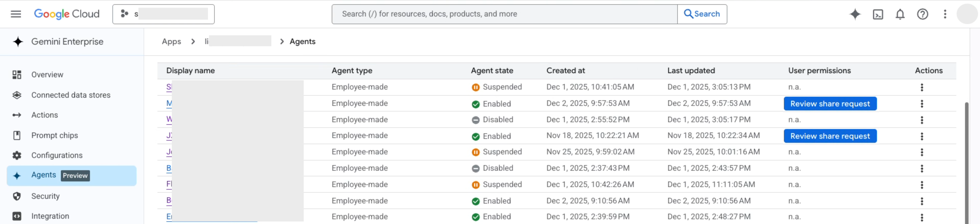This screenshot has height=224, width=980.
Task: Click the Search button
Action: 702,14
